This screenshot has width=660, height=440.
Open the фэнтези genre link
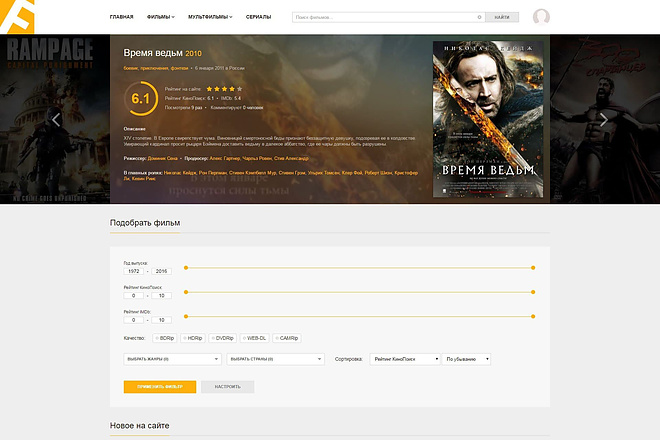179,68
